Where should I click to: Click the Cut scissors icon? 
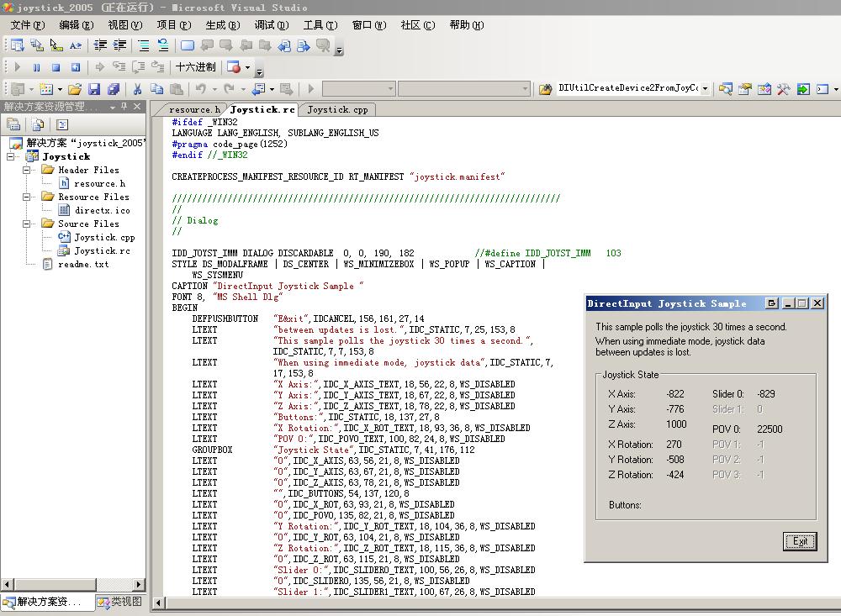tap(137, 89)
